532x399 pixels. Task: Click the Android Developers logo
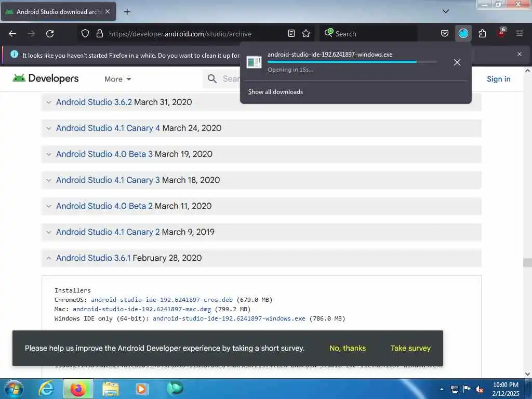(x=46, y=78)
